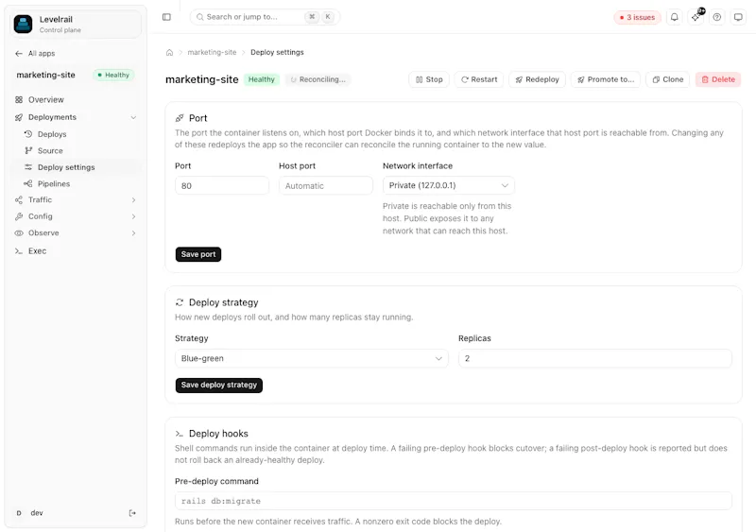
Task: Click the dev user avatar
Action: pos(19,513)
